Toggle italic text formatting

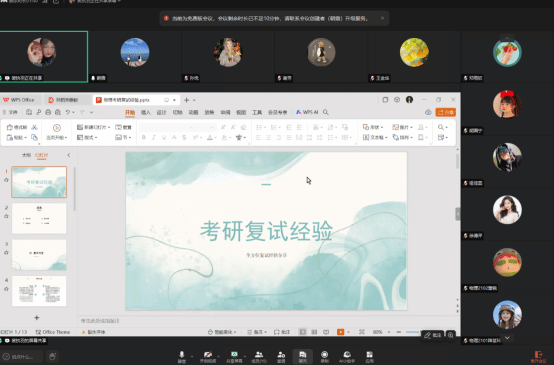coord(154,137)
